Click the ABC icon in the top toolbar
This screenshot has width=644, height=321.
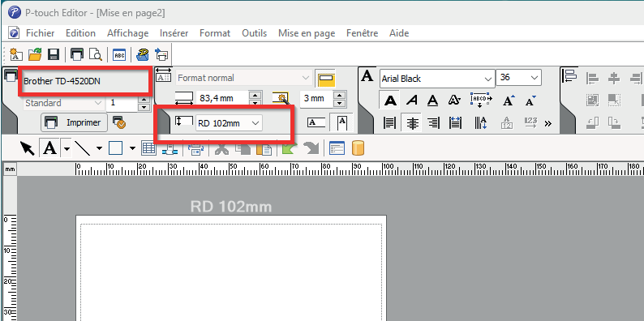coord(119,54)
